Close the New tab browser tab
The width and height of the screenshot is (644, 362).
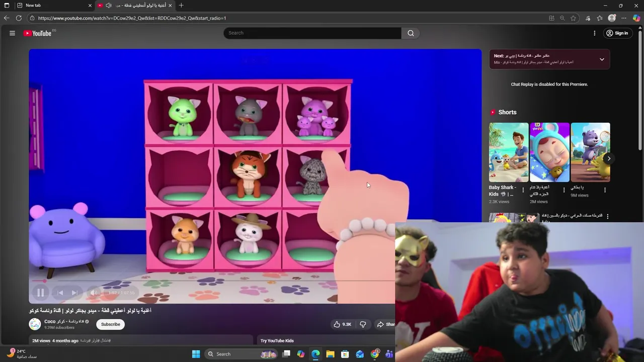[x=90, y=5]
